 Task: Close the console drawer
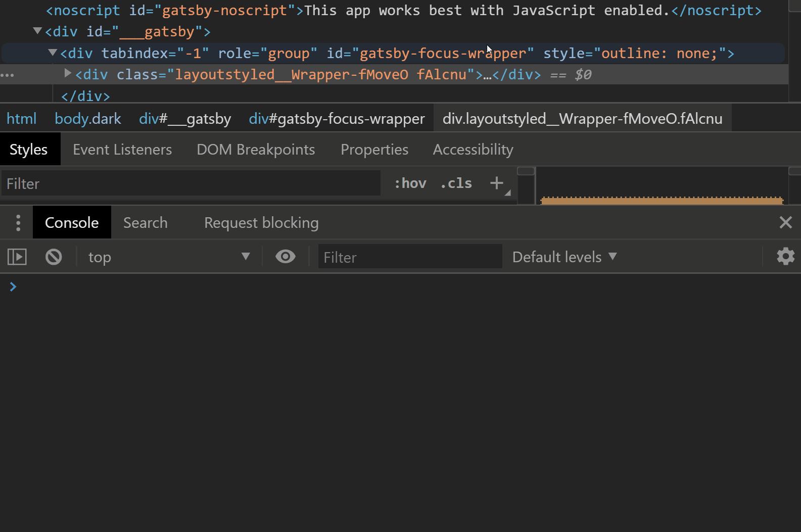tap(785, 222)
